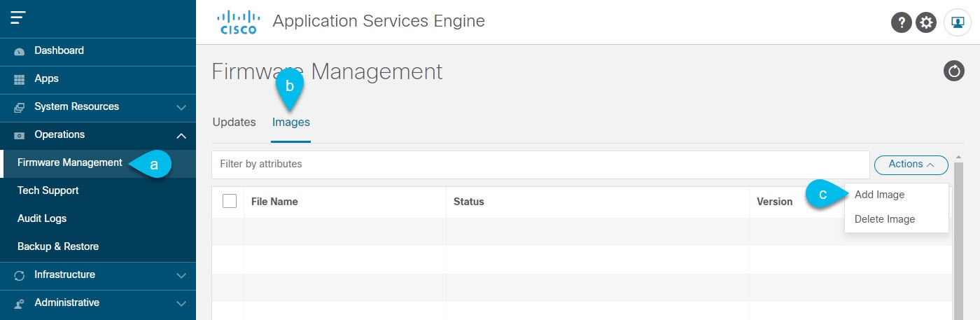Viewport: 980px width, 320px height.
Task: Click the Application Services Engine title
Action: click(x=379, y=21)
